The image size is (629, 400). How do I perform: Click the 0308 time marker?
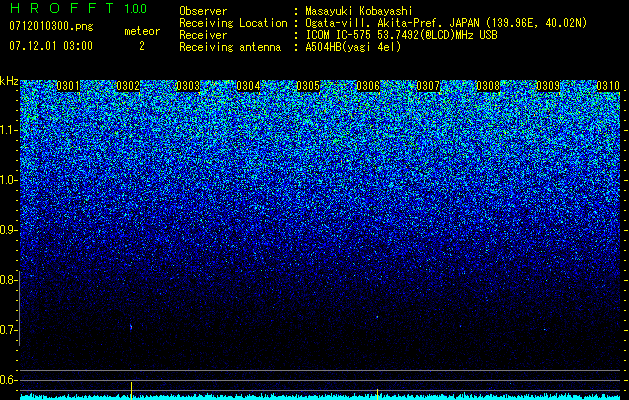pos(488,86)
